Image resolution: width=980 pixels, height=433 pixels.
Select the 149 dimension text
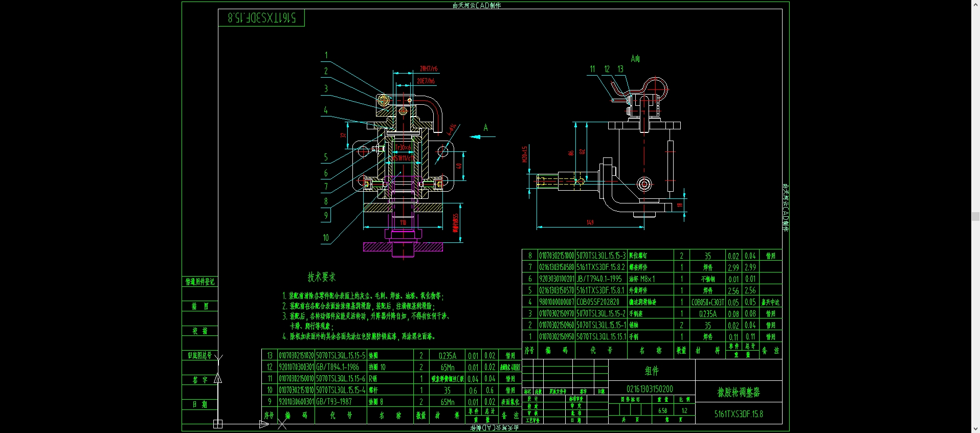coord(590,222)
